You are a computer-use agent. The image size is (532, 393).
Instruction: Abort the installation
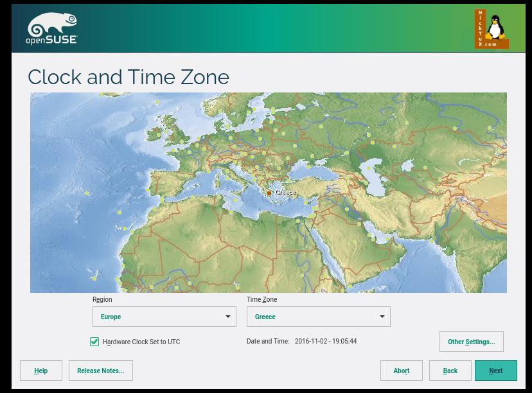point(402,371)
